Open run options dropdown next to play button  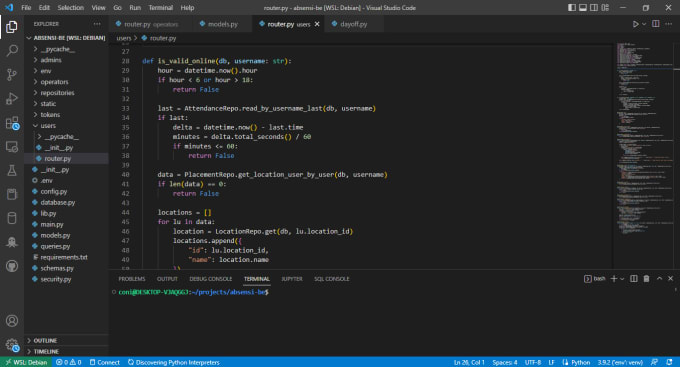[x=644, y=24]
